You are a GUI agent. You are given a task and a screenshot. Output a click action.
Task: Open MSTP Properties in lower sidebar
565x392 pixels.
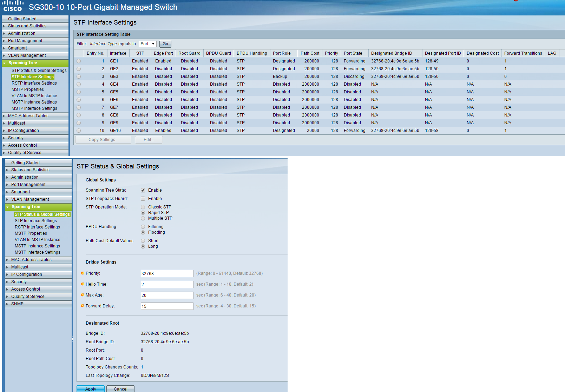[x=31, y=233]
